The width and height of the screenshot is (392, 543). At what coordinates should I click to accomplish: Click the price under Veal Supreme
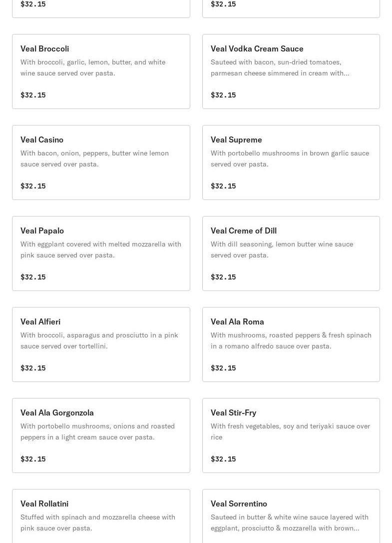[223, 186]
